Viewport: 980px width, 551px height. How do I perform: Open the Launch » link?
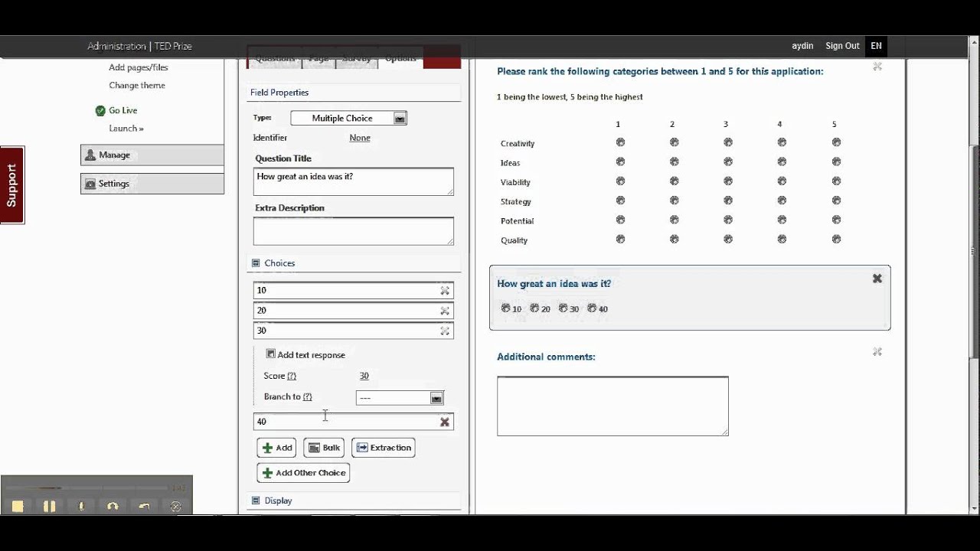coord(126,129)
